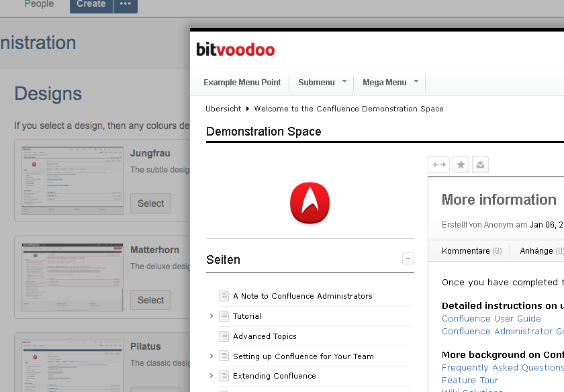Open the Submenu dropdown
Viewport: 564px width, 392px height.
322,83
